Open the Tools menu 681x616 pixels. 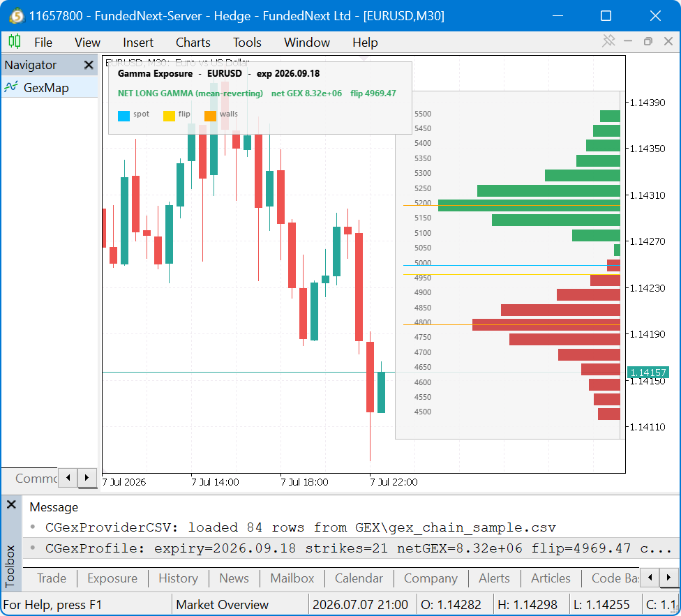point(247,43)
